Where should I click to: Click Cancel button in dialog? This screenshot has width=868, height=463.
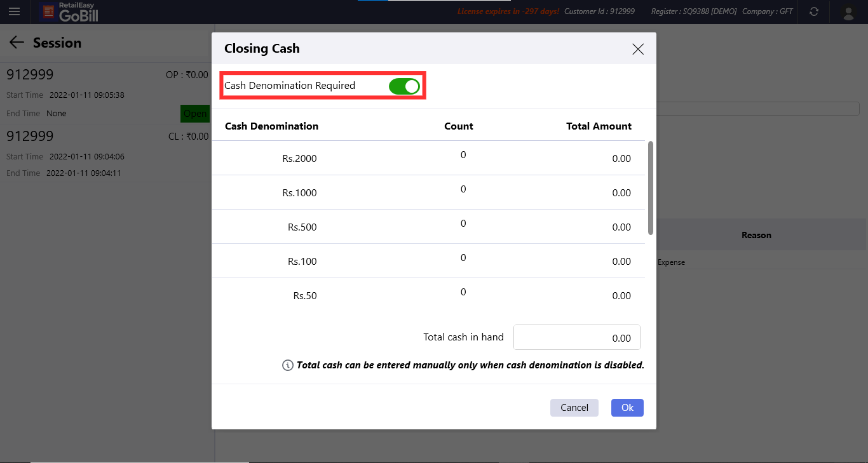tap(574, 408)
